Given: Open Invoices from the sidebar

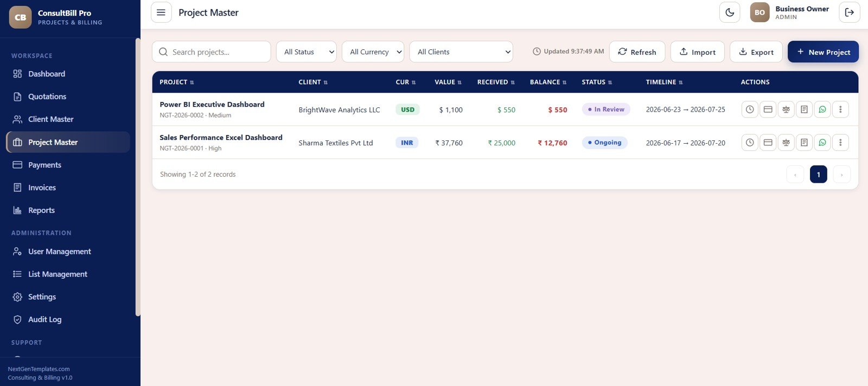Looking at the screenshot, I should pyautogui.click(x=68, y=188).
